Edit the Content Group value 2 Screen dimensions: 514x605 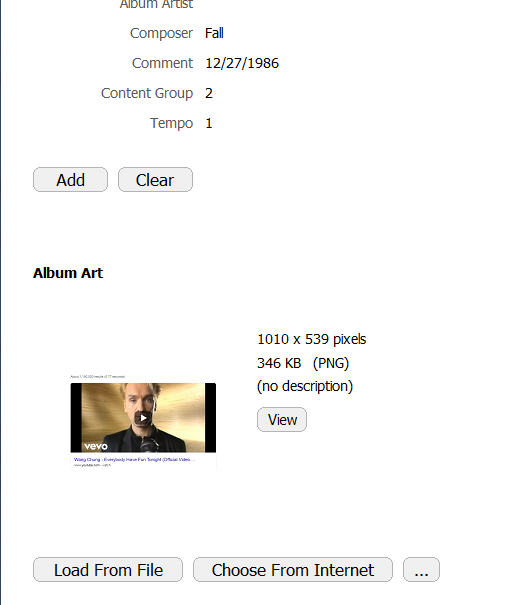[x=209, y=93]
